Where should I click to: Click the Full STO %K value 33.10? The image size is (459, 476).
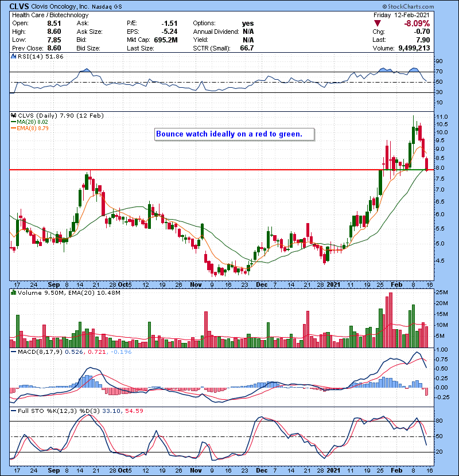tap(111, 411)
